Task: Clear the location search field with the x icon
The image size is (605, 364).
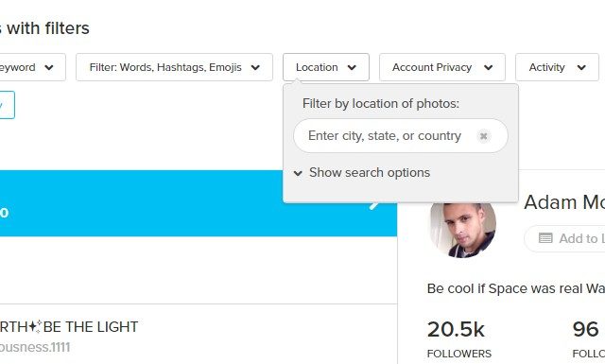Action: [483, 136]
